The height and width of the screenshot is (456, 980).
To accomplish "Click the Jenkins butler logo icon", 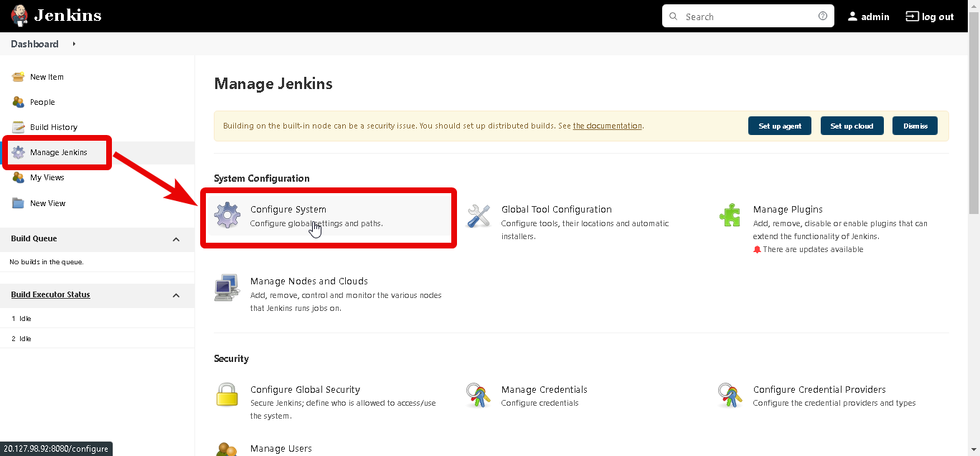I will (x=20, y=15).
